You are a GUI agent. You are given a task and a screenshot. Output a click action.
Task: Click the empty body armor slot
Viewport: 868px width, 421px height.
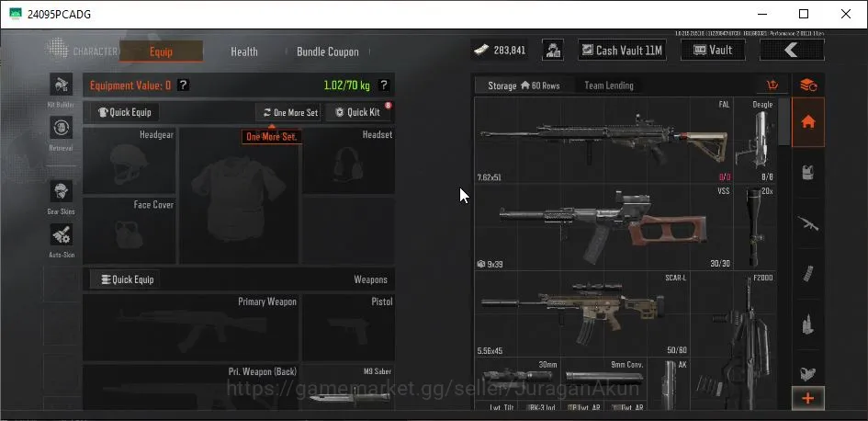pos(239,196)
